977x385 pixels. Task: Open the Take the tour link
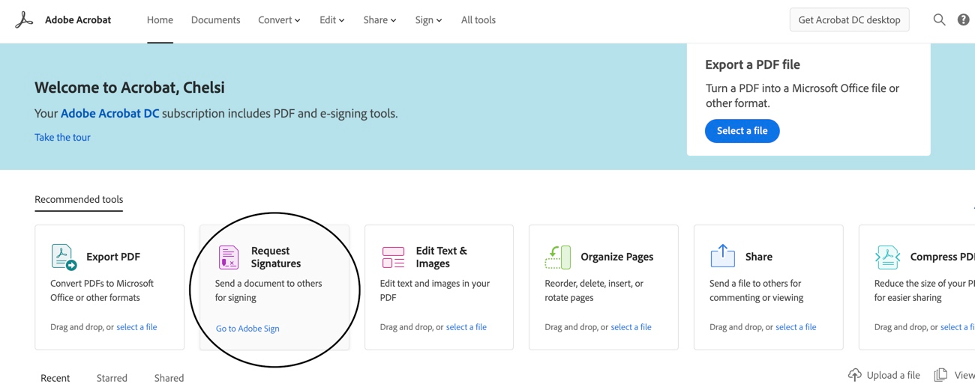[x=62, y=138]
